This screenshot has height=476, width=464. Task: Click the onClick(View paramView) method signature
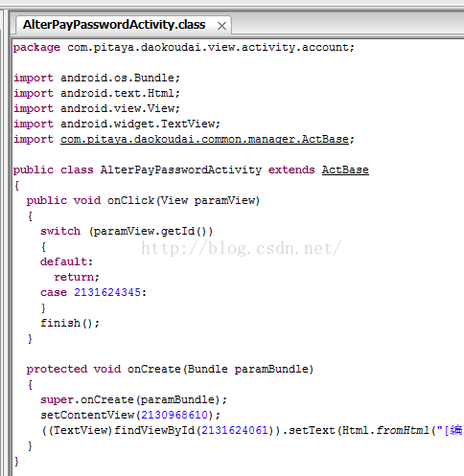pyautogui.click(x=143, y=200)
